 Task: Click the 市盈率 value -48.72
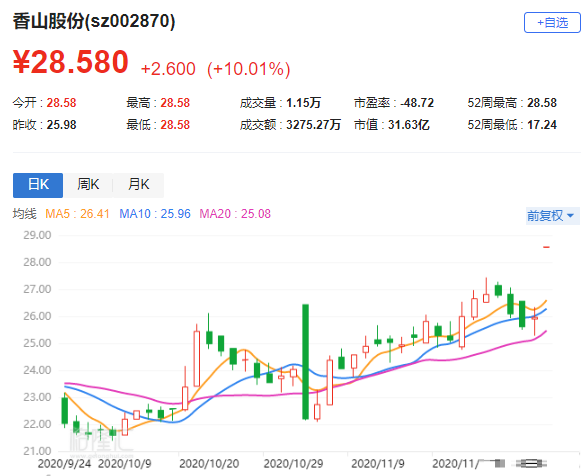click(x=417, y=103)
